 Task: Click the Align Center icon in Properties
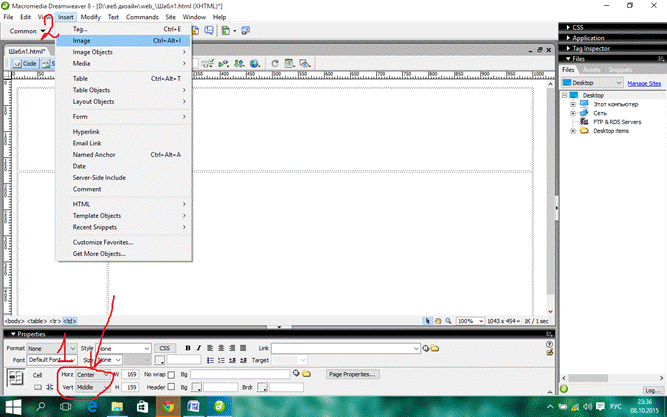click(221, 348)
